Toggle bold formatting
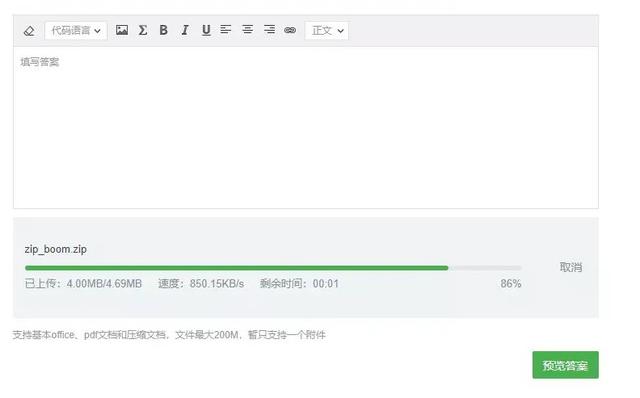This screenshot has width=640, height=398. click(x=164, y=30)
